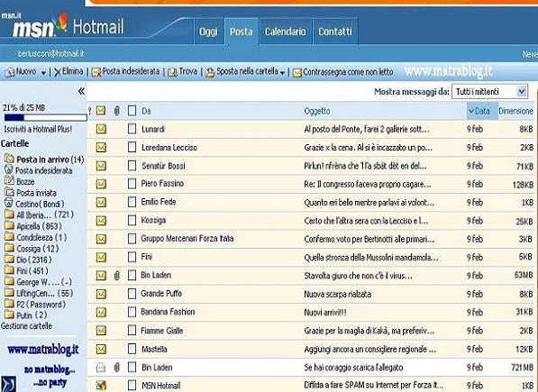Switch to the Oggi tab
The width and height of the screenshot is (538, 392).
click(208, 32)
